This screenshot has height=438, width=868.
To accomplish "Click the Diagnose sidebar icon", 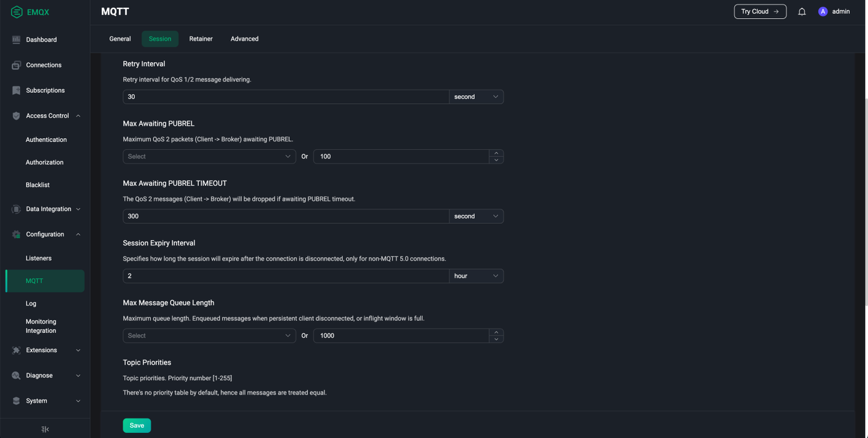I will (x=16, y=375).
